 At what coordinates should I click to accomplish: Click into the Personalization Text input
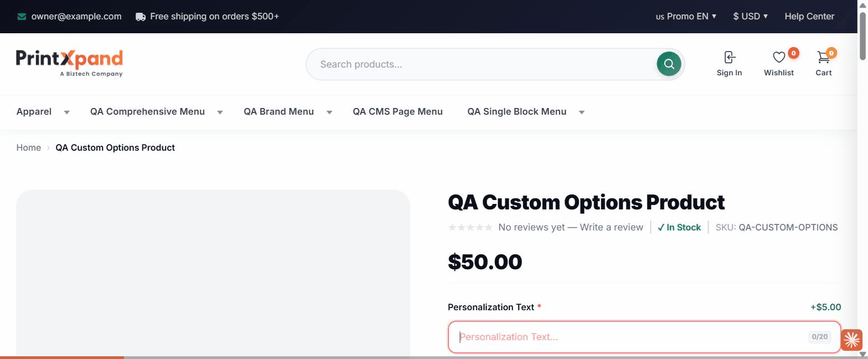(x=644, y=337)
